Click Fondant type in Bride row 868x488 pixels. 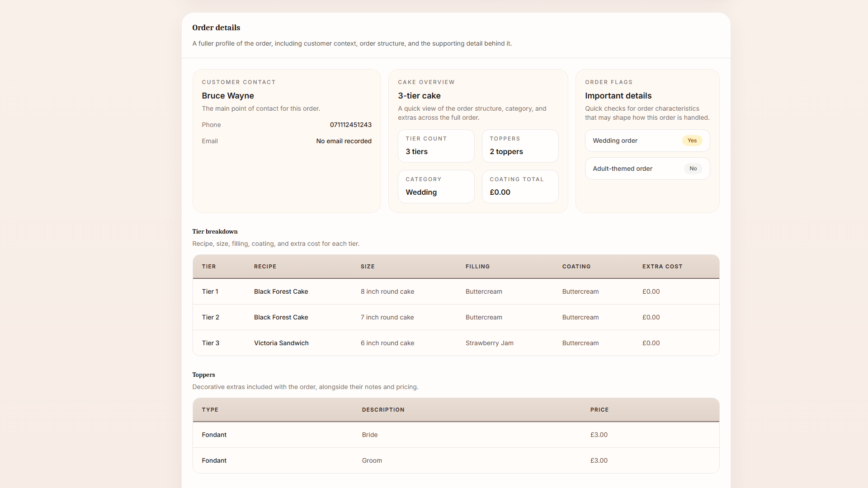[x=214, y=435]
